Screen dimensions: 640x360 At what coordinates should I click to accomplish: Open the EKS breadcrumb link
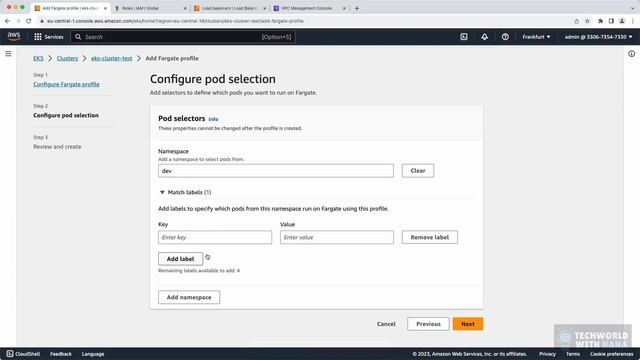tap(38, 58)
